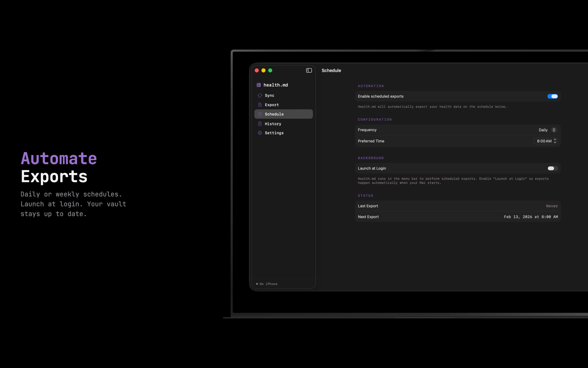Select the Sync icon in the sidebar
The height and width of the screenshot is (368, 588).
[260, 95]
